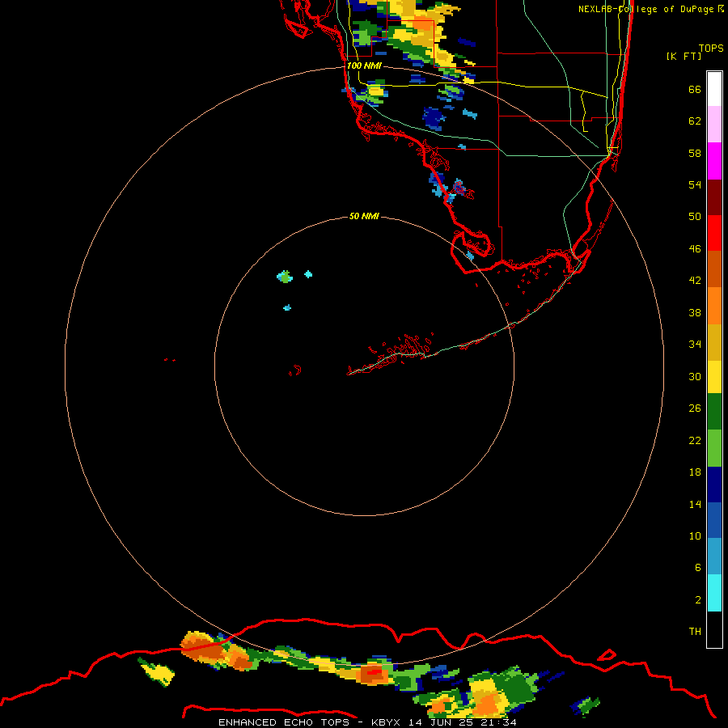Screen dimensions: 728x728
Task: Click the legend value "22"
Action: click(x=695, y=441)
